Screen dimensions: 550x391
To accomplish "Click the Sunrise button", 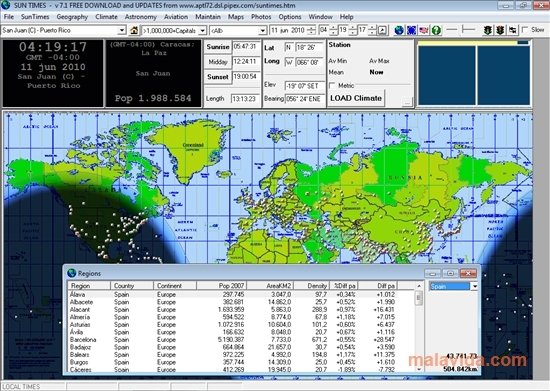I will pyautogui.click(x=217, y=47).
